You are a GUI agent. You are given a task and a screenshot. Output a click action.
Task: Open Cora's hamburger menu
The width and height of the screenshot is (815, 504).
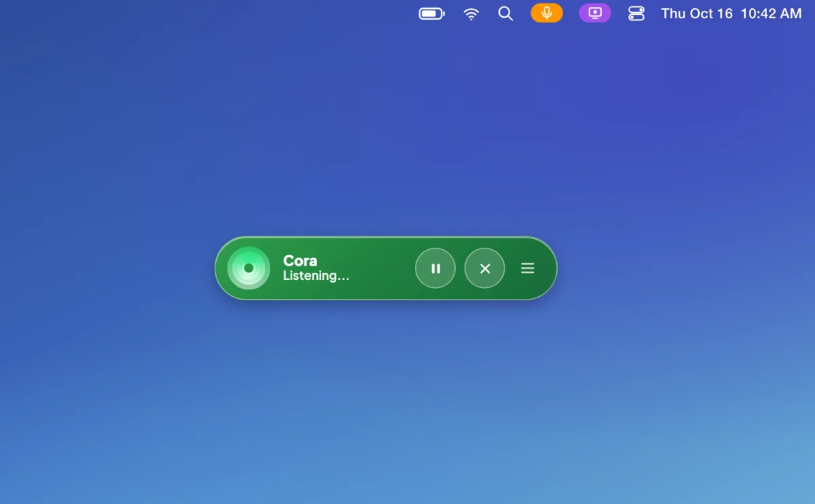coord(528,268)
